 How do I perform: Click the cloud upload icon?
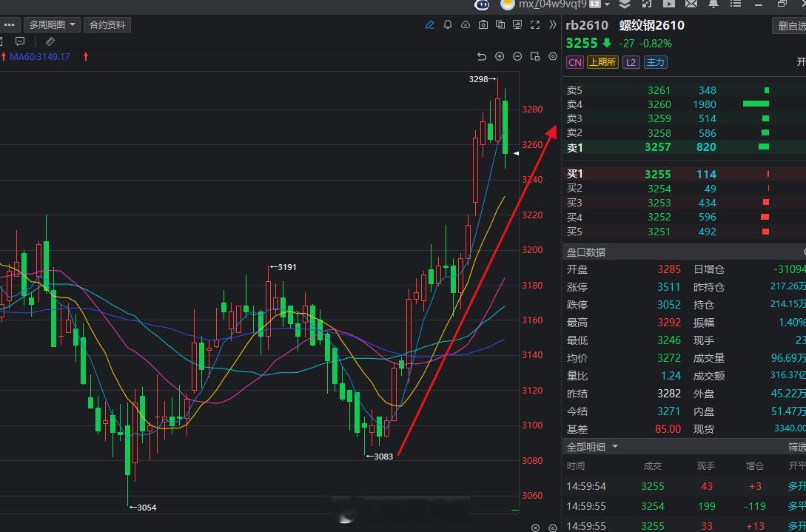pos(466,24)
